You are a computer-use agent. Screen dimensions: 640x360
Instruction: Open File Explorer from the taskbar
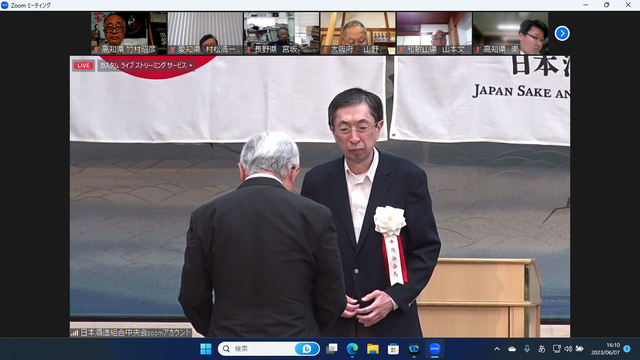[x=373, y=349]
